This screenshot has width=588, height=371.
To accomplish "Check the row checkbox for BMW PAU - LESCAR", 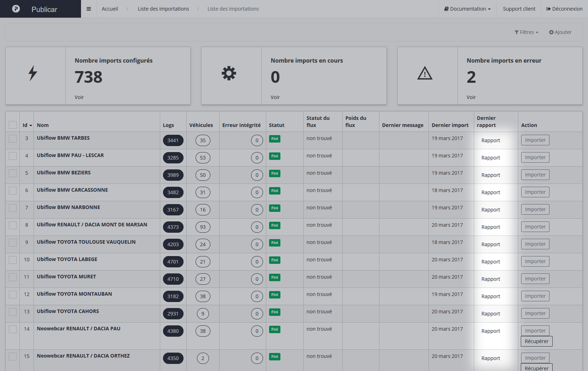I will pos(13,156).
